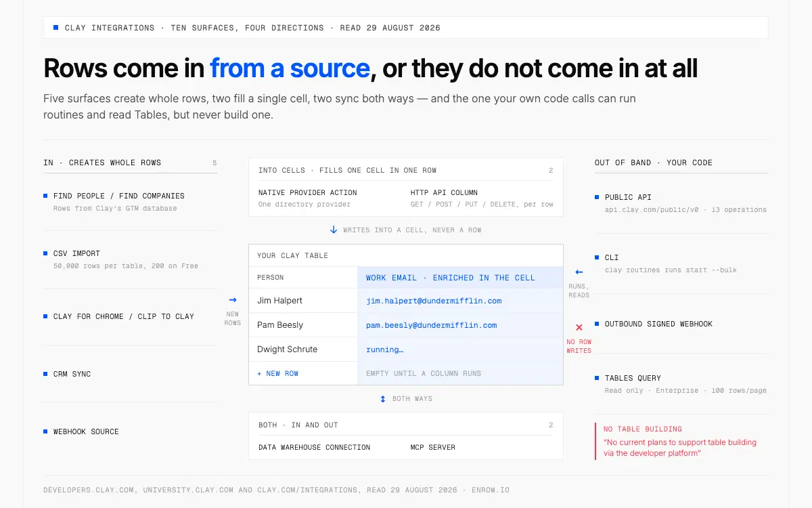Click IN · CREATES WHOLE ROWS heading

pyautogui.click(x=102, y=163)
